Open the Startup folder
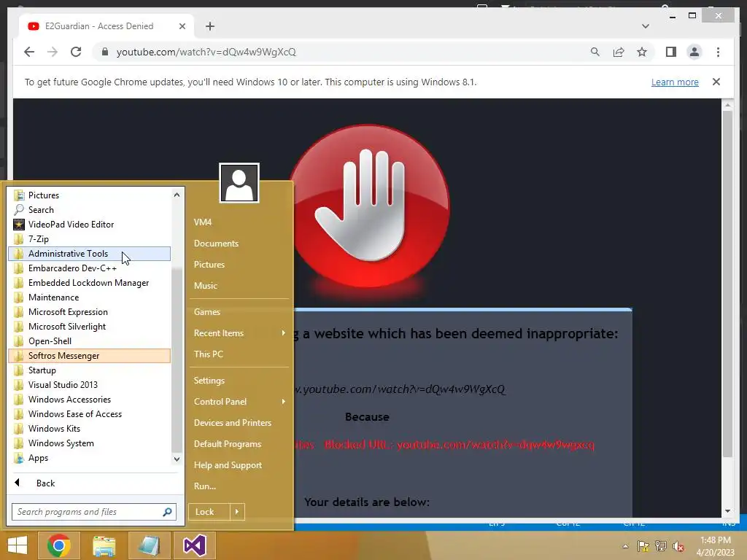 pyautogui.click(x=90, y=370)
